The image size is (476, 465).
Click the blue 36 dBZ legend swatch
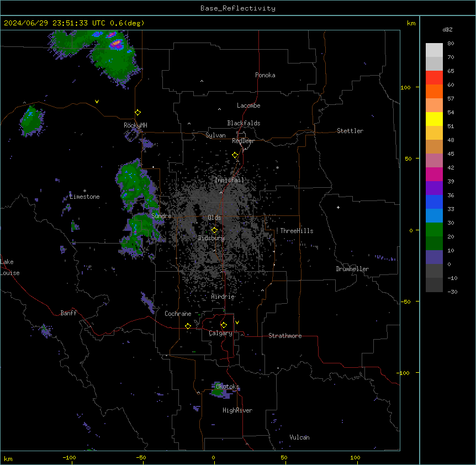tap(434, 202)
